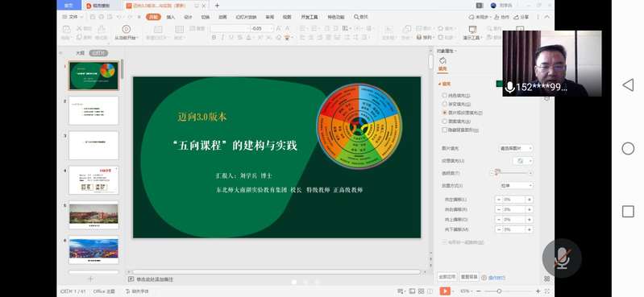Select the 纯色填充 solid fill radio
Screen dimensions: 644x297
tap(444, 95)
